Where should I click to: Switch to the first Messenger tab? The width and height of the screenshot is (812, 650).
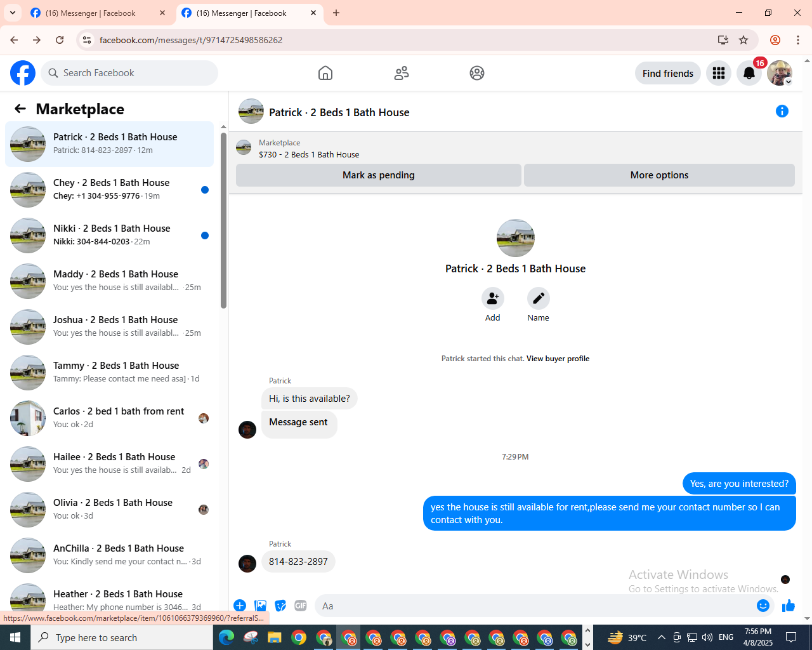tap(98, 13)
